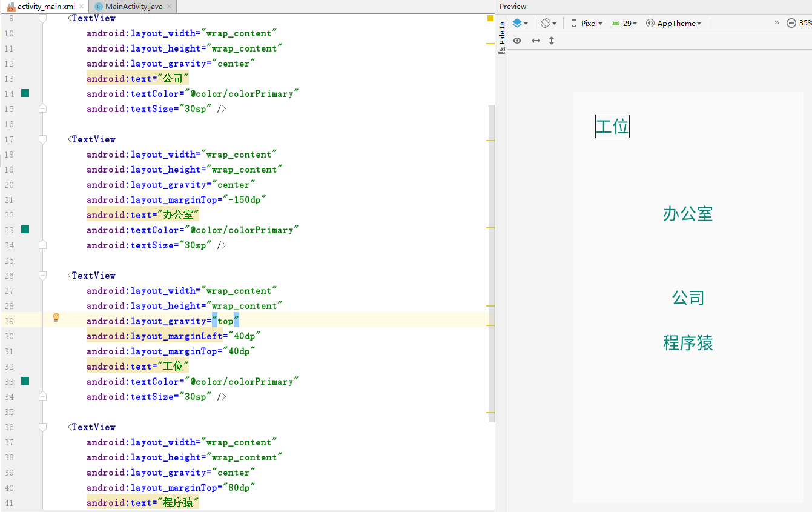This screenshot has height=512, width=812.
Task: Open the API 29 version dropdown
Action: click(624, 23)
